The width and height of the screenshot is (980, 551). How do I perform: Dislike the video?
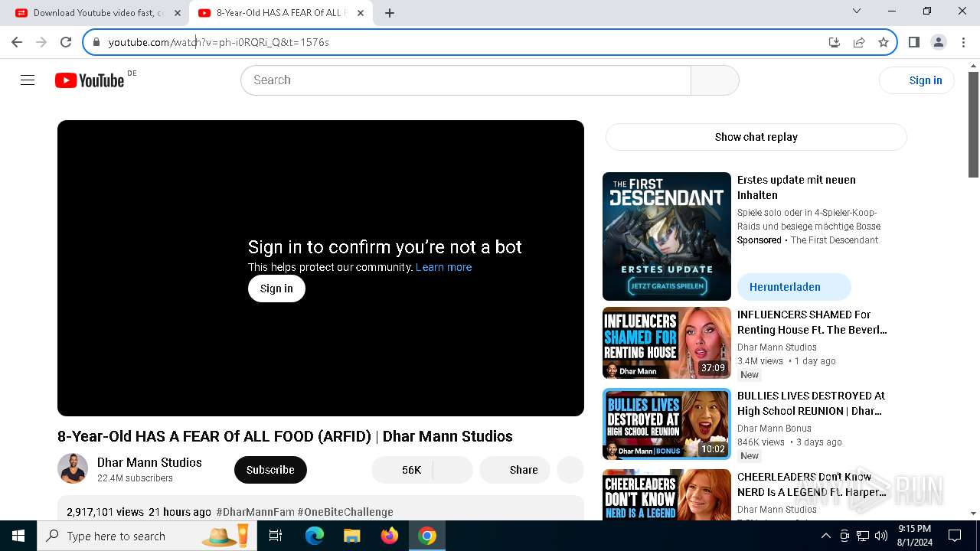(453, 470)
